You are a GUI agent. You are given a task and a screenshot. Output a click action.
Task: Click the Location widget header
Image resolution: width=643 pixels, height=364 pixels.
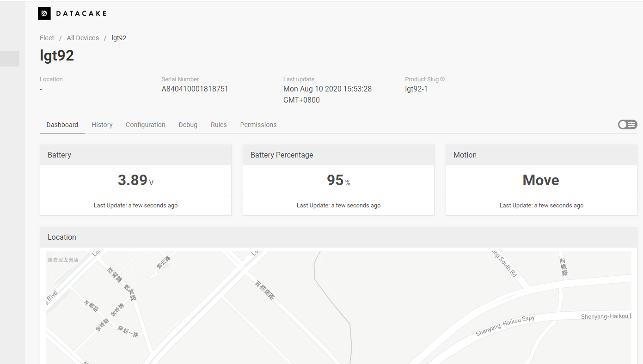click(x=338, y=237)
